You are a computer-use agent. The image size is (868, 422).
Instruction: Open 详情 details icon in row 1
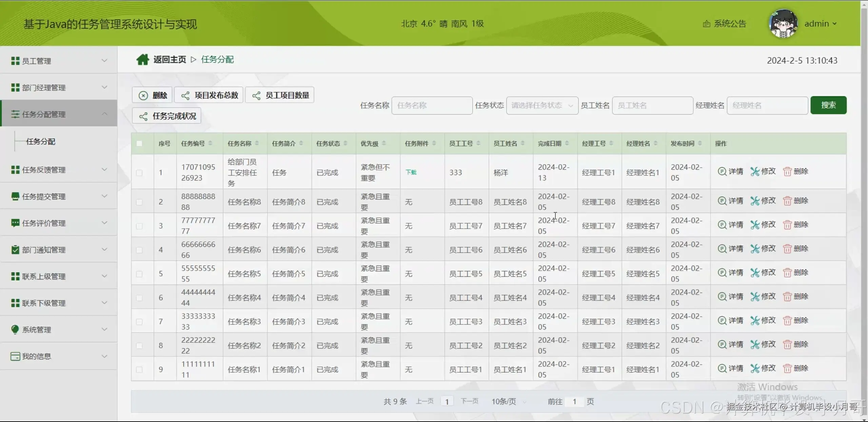tap(722, 171)
